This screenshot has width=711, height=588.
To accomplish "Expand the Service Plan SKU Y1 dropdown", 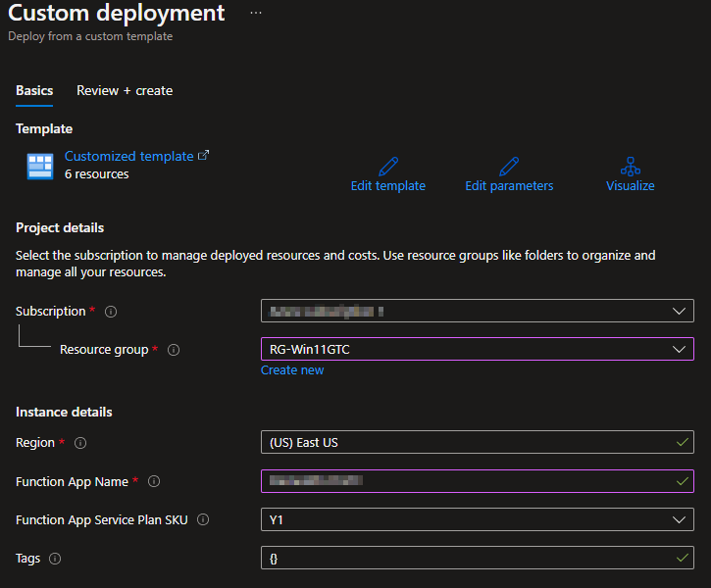I will [x=478, y=519].
